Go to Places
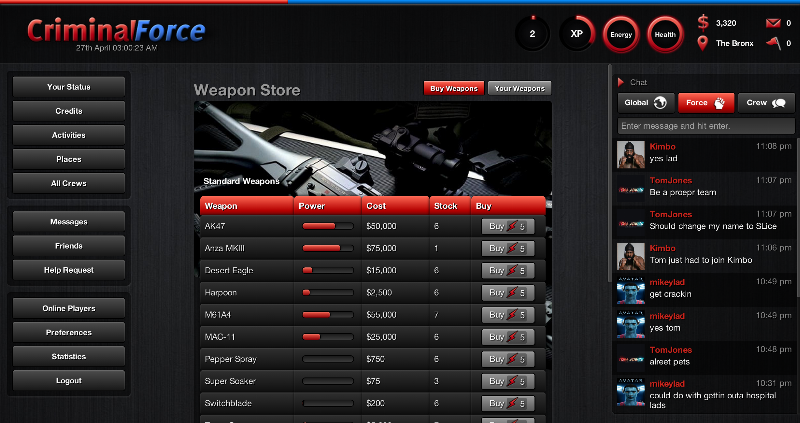The height and width of the screenshot is (423, 800). (69, 159)
